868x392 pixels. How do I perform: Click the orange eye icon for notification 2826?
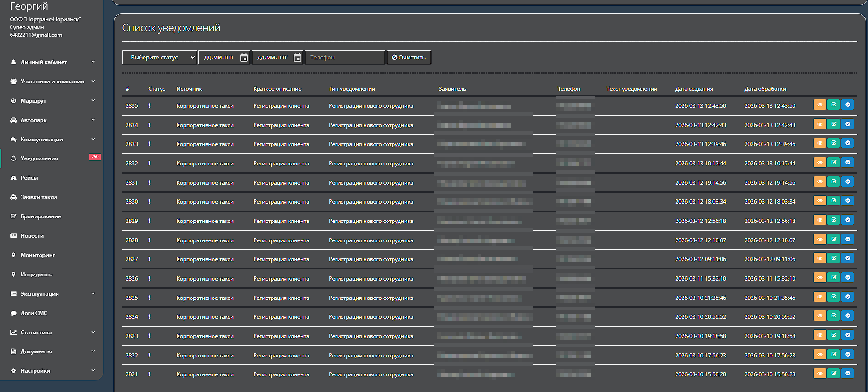coord(820,278)
